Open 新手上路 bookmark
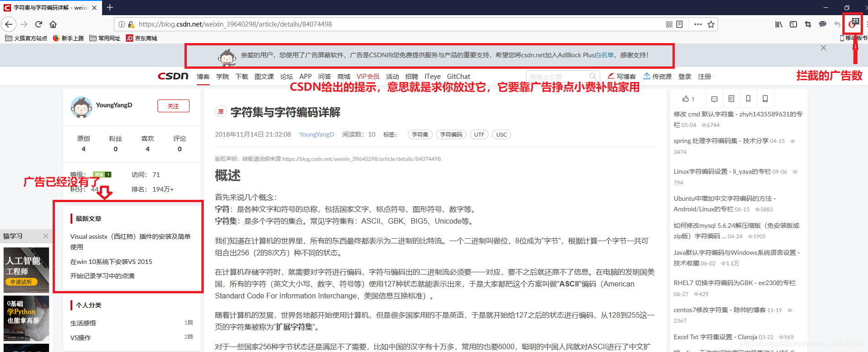Screen dimensions: 868x352 point(69,38)
